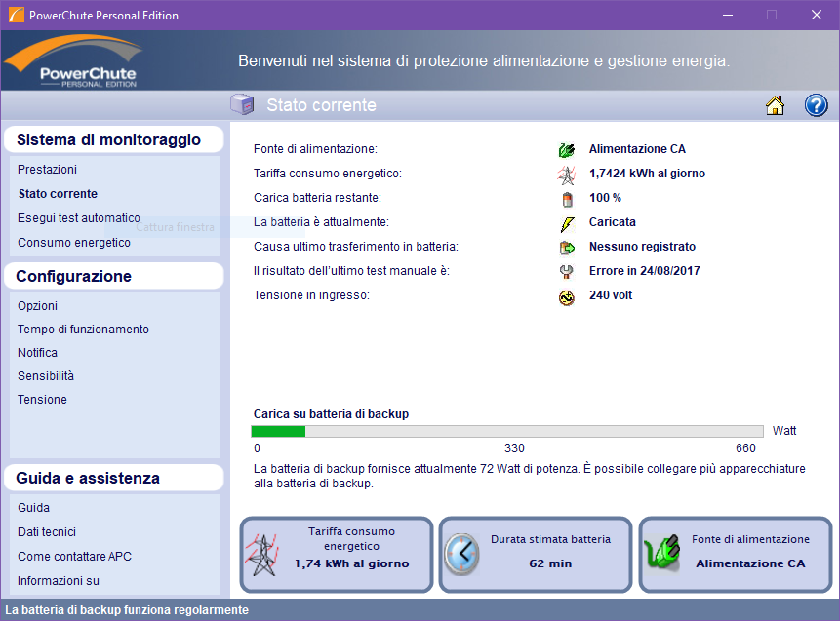
Task: Click the clock icon in Durata stimata batteria card
Action: [461, 555]
